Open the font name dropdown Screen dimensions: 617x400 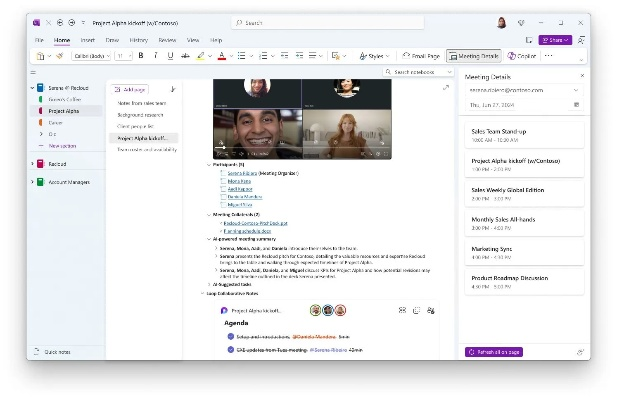[94, 56]
